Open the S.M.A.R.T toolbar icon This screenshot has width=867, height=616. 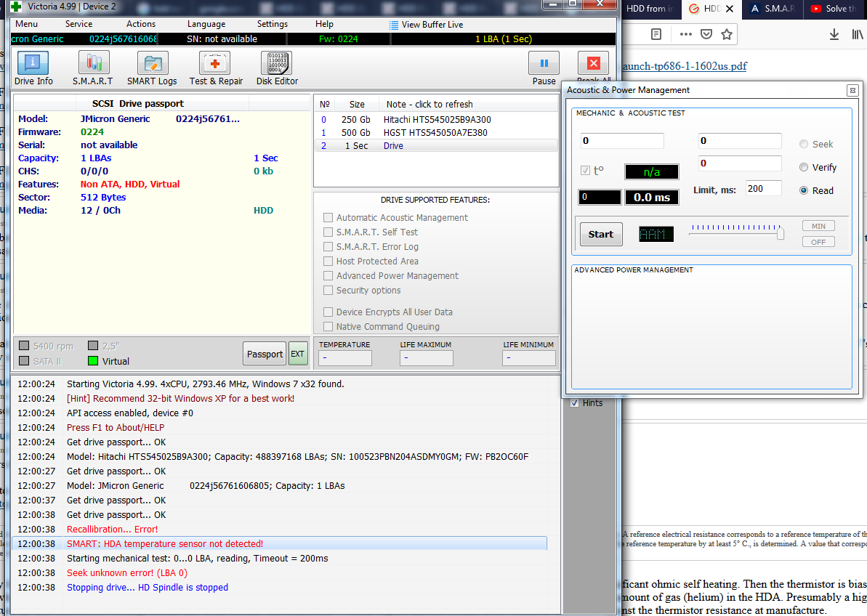click(93, 68)
